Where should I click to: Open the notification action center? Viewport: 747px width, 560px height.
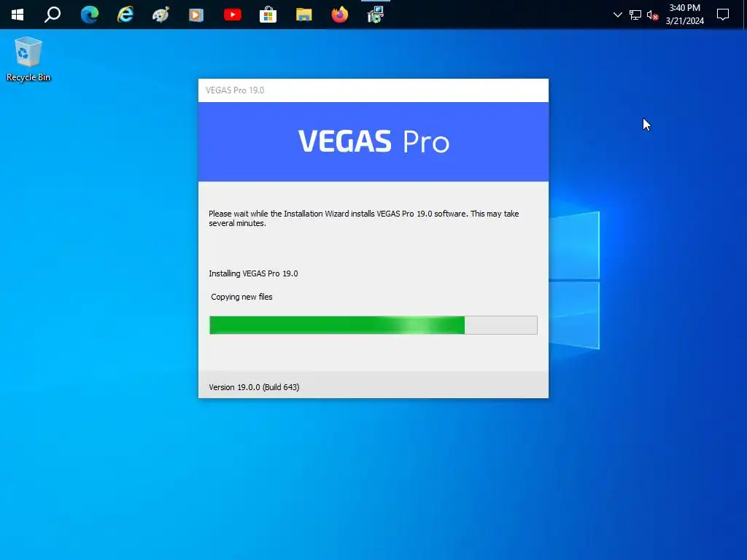coord(723,15)
